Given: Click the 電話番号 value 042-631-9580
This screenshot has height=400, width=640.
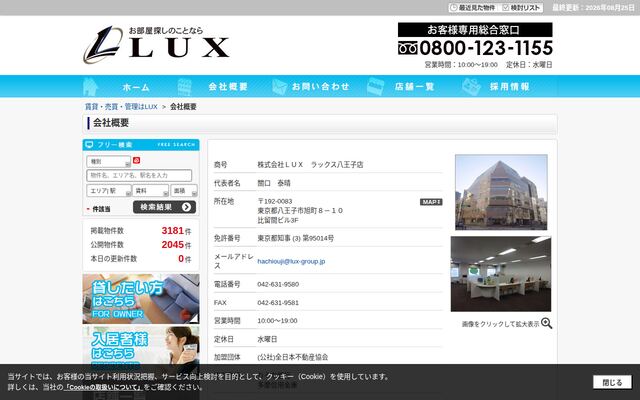Looking at the screenshot, I should (278, 284).
